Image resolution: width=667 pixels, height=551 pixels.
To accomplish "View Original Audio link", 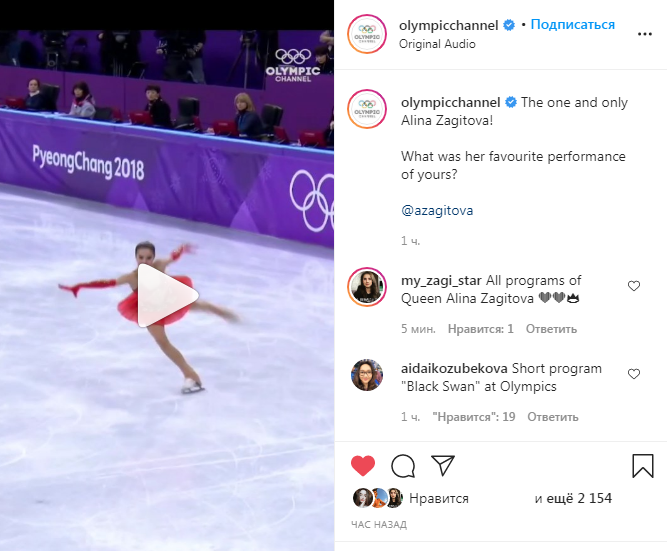I will pyautogui.click(x=437, y=44).
